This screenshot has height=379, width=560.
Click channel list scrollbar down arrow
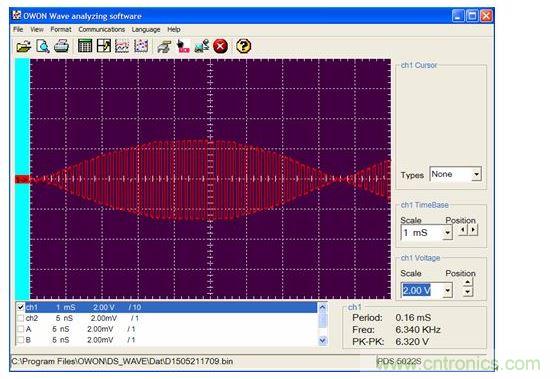pyautogui.click(x=322, y=340)
